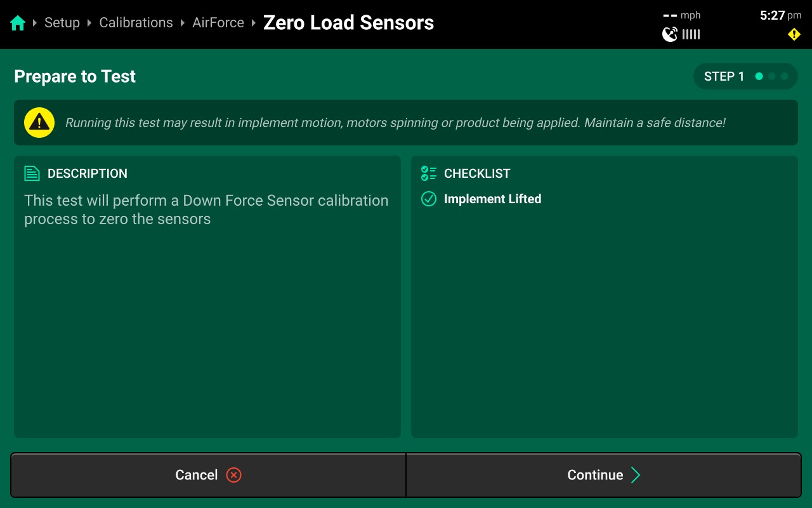Image resolution: width=812 pixels, height=508 pixels.
Task: Toggle the Implement Lifted checkmark
Action: click(429, 199)
